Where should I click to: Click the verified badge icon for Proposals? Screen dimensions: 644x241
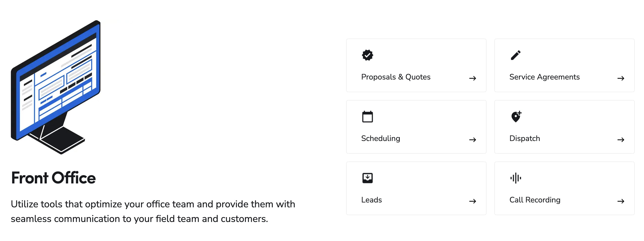tap(367, 55)
